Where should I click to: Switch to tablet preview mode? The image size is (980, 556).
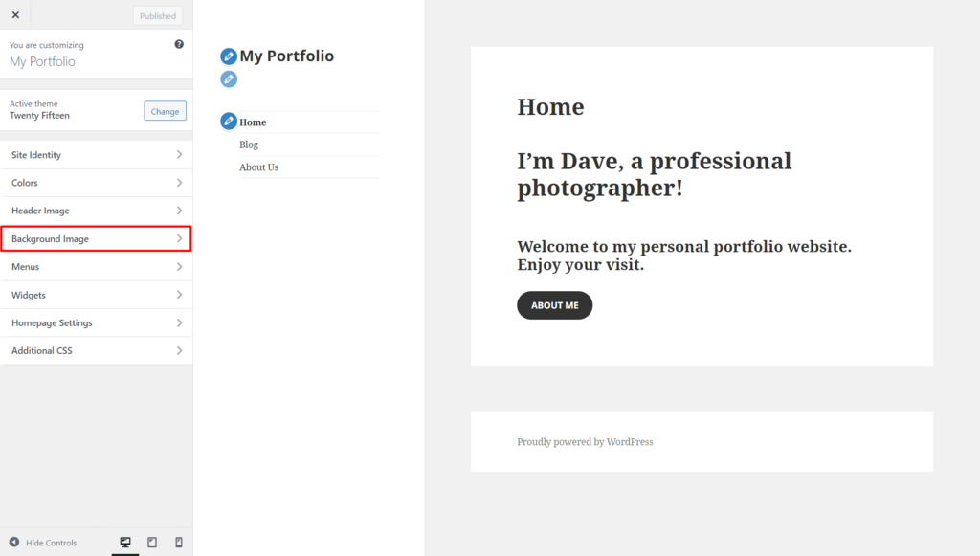(x=152, y=543)
